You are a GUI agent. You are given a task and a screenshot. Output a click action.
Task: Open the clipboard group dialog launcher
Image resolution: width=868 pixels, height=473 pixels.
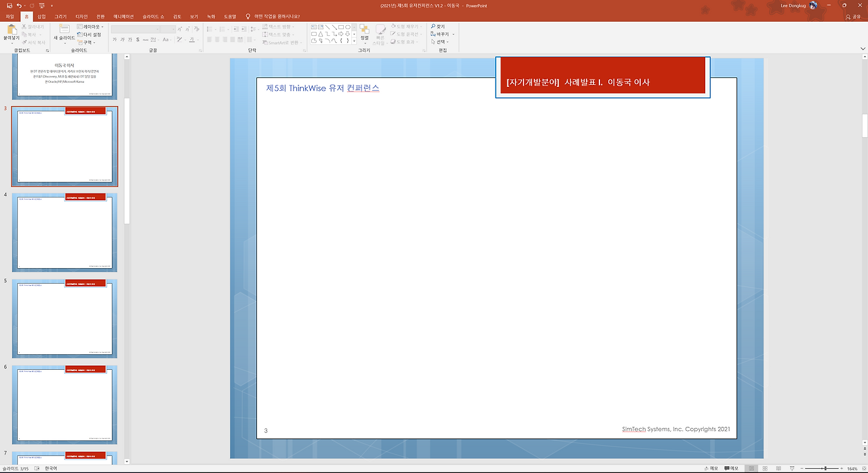coord(47,50)
